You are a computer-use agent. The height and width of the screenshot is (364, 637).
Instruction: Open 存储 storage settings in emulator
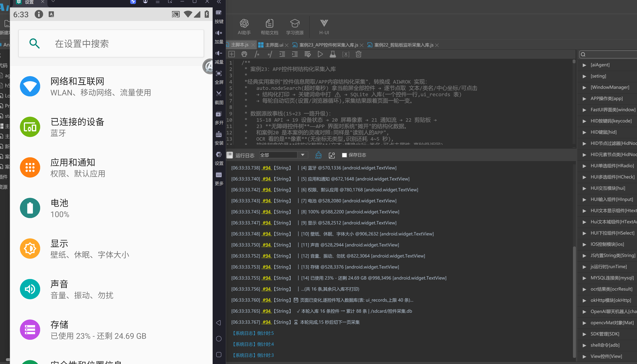(111, 330)
